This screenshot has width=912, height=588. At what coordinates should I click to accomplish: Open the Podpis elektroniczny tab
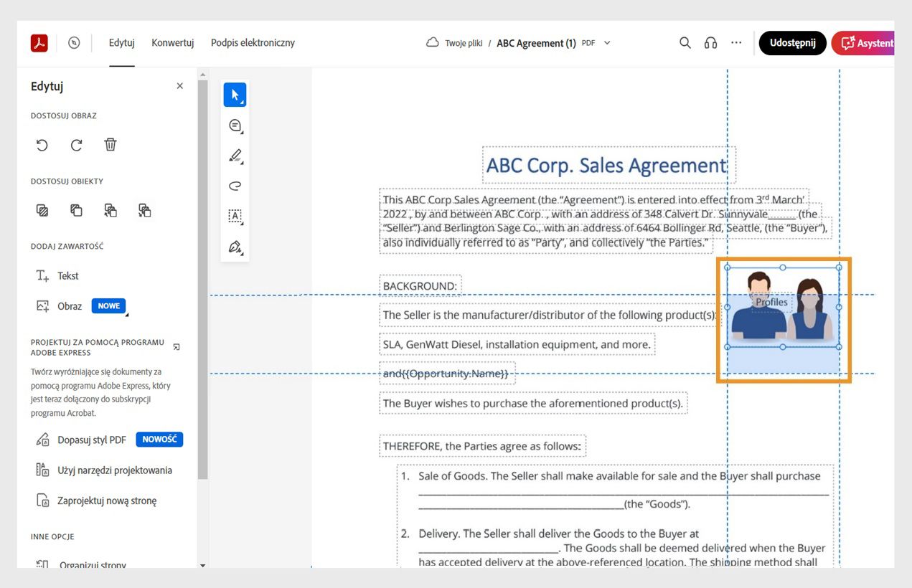[253, 43]
